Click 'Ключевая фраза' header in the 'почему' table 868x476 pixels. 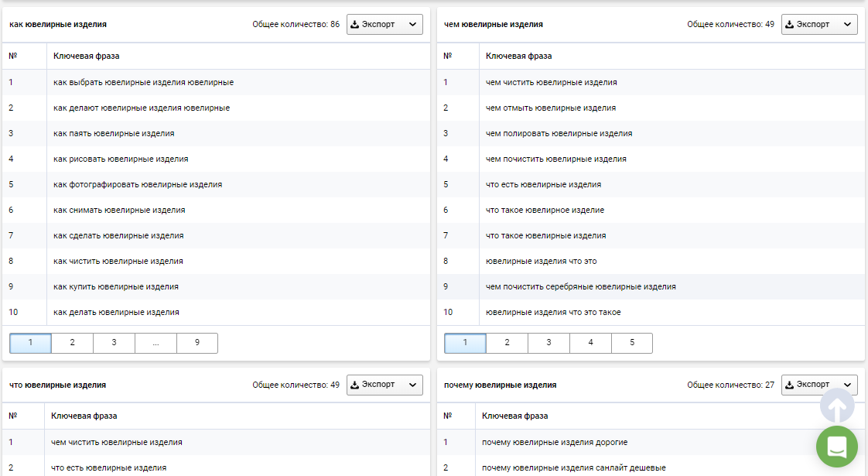(x=514, y=416)
